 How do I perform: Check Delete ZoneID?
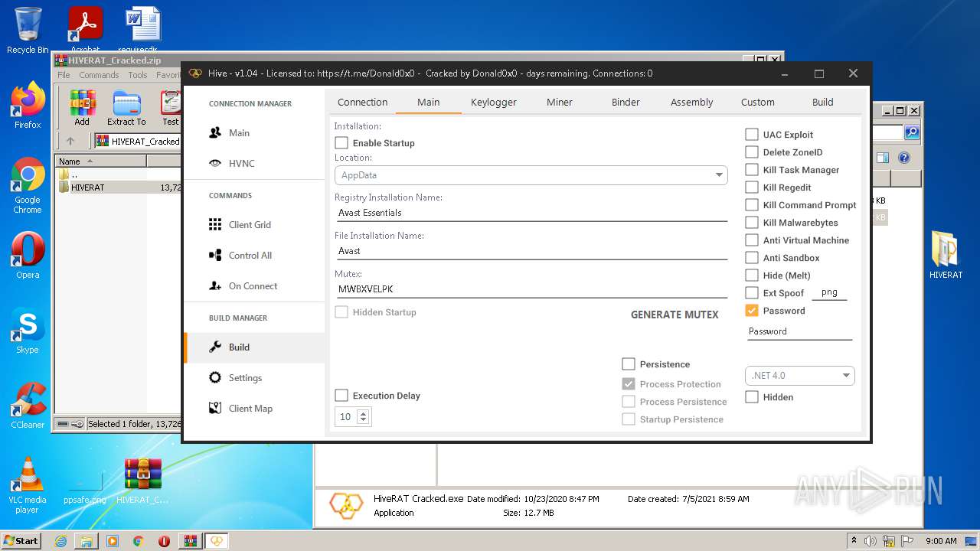click(x=752, y=152)
